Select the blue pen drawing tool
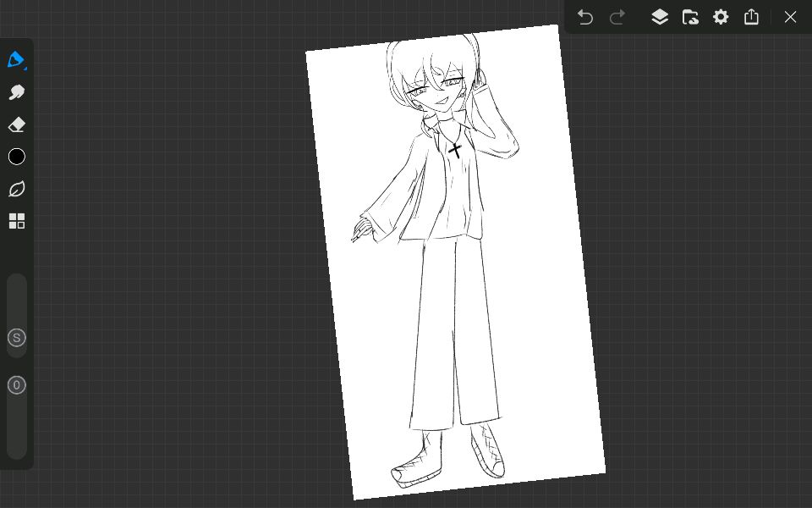The height and width of the screenshot is (508, 812). tap(15, 59)
